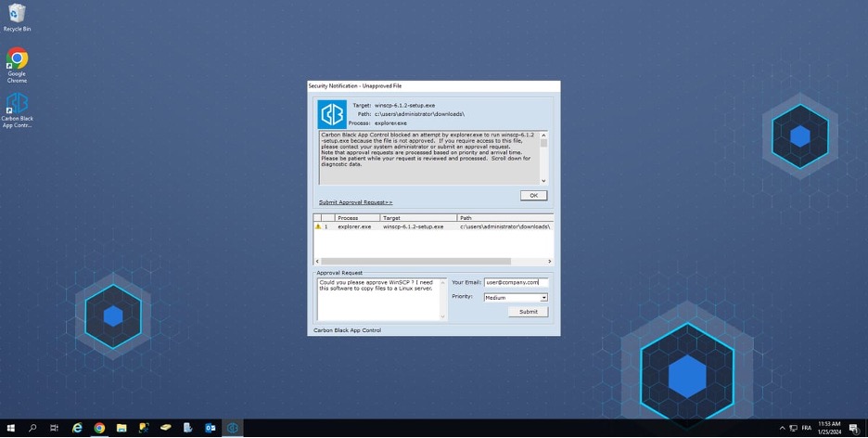Click the list's horizontal scrollbar thumb
The image size is (868, 438).
pos(415,262)
